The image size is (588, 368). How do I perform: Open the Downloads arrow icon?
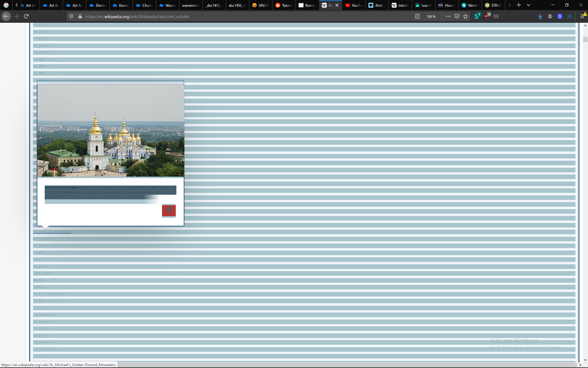click(540, 17)
